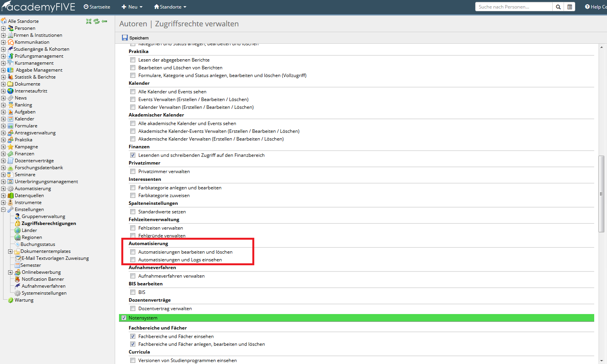Toggle the Notensystem checkbox
The image size is (607, 364).
pyautogui.click(x=124, y=318)
